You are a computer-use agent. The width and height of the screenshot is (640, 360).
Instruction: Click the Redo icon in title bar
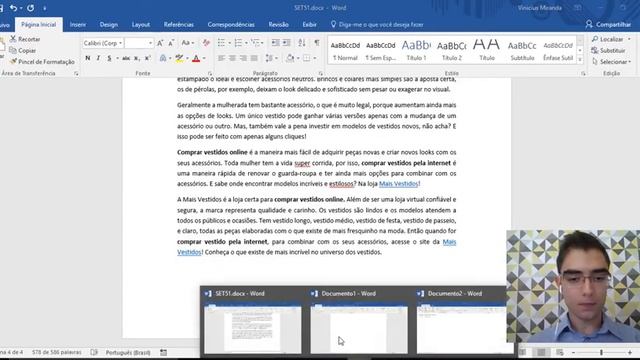pyautogui.click(x=31, y=8)
